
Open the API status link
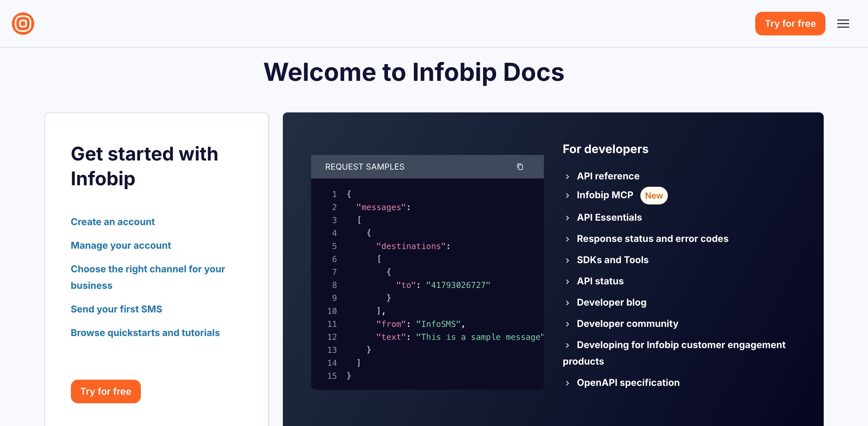pos(600,281)
